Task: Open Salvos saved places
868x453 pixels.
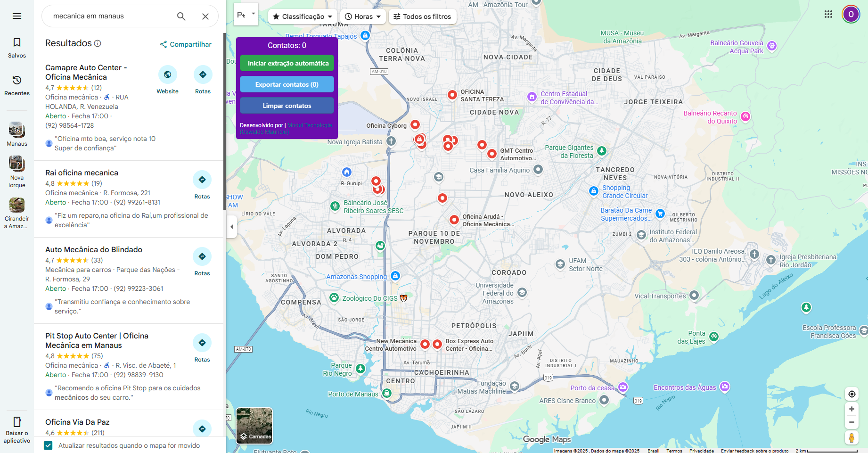Action: pyautogui.click(x=17, y=48)
